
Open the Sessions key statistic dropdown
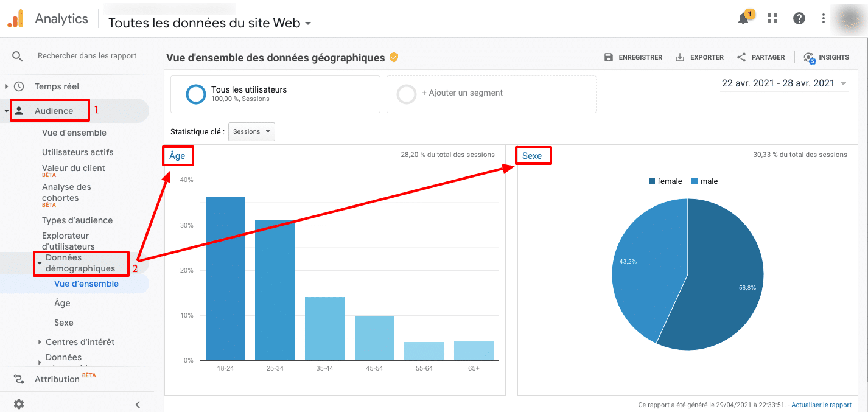[x=251, y=132]
